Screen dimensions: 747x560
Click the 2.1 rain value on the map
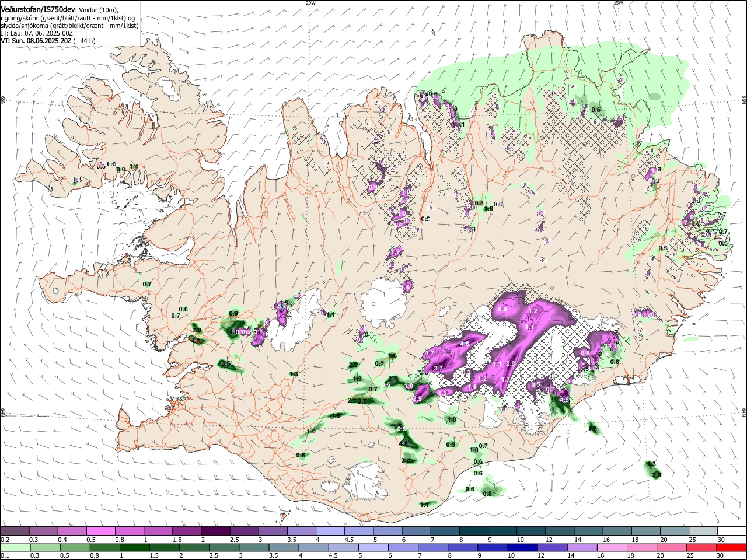point(352,400)
